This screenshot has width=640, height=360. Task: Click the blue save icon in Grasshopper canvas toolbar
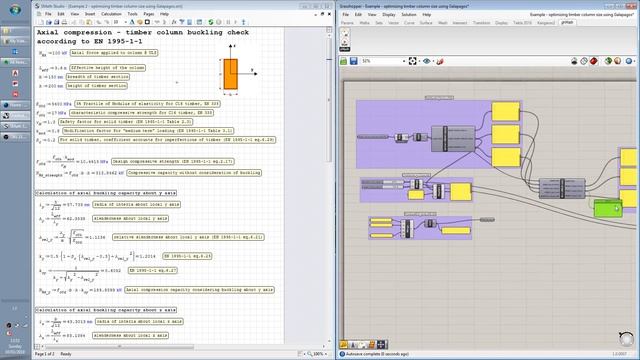click(353, 61)
